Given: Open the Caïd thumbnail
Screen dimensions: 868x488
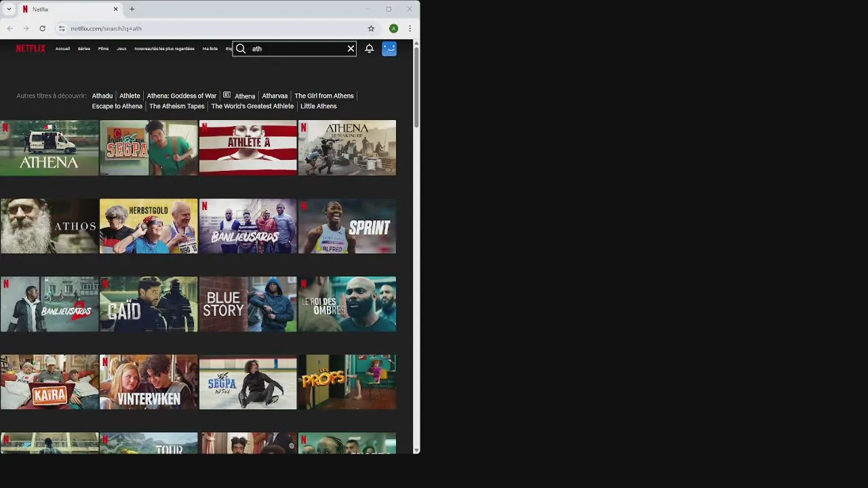Looking at the screenshot, I should tap(149, 304).
